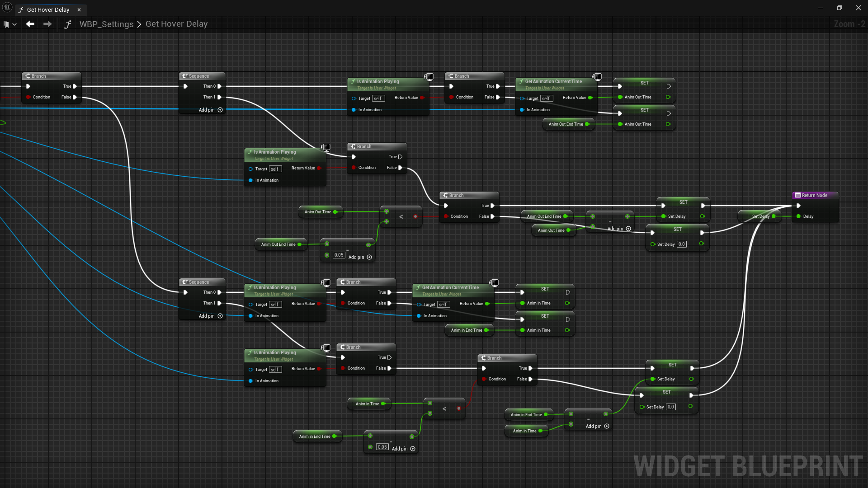Viewport: 868px width, 488px height.
Task: Edit the 0.0 Set Delay value field
Action: coord(681,244)
